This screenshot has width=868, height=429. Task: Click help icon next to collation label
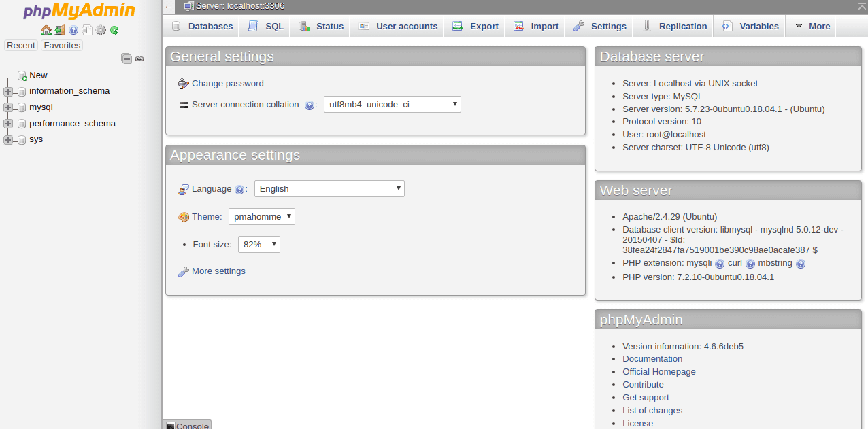coord(310,105)
